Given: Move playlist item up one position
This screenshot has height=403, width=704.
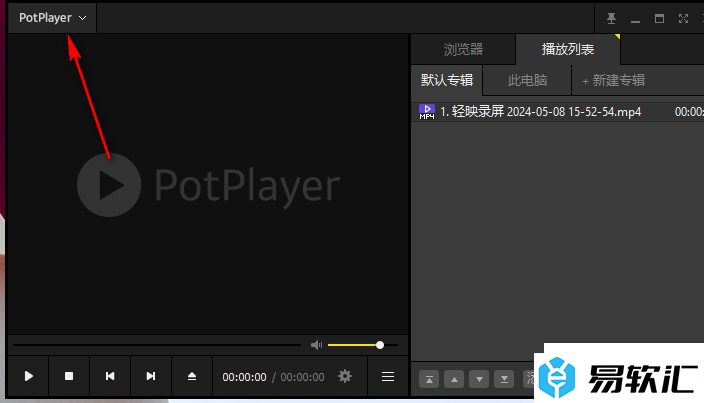Looking at the screenshot, I should point(454,379).
